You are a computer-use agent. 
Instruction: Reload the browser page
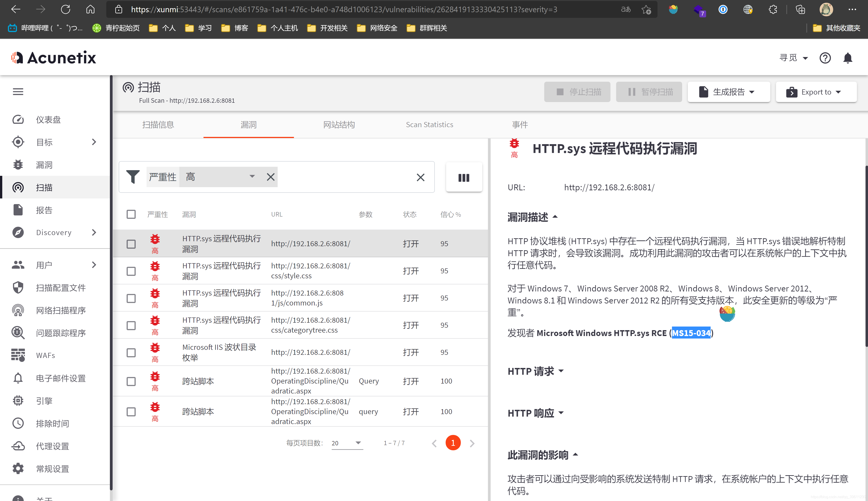pyautogui.click(x=65, y=9)
